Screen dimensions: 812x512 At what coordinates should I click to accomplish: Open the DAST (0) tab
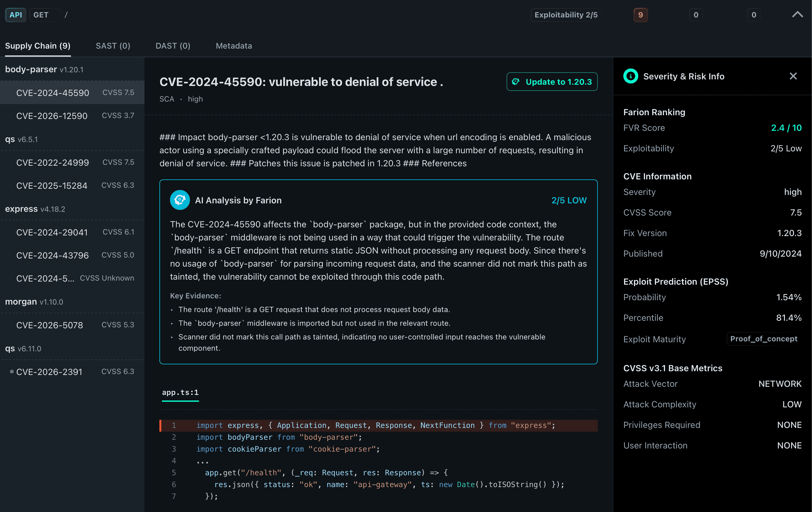tap(173, 46)
